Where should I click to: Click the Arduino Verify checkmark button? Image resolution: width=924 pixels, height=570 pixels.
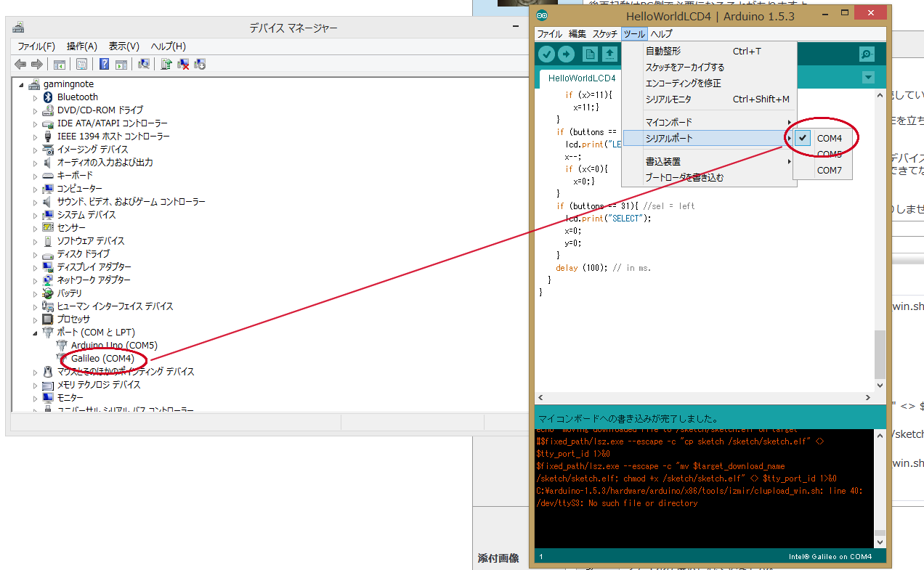click(547, 54)
